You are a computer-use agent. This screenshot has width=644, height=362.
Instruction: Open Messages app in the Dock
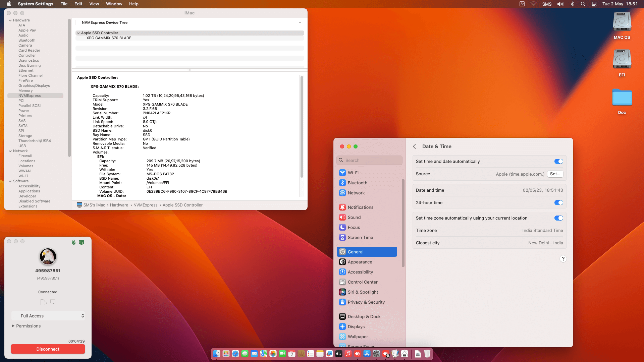pyautogui.click(x=245, y=354)
